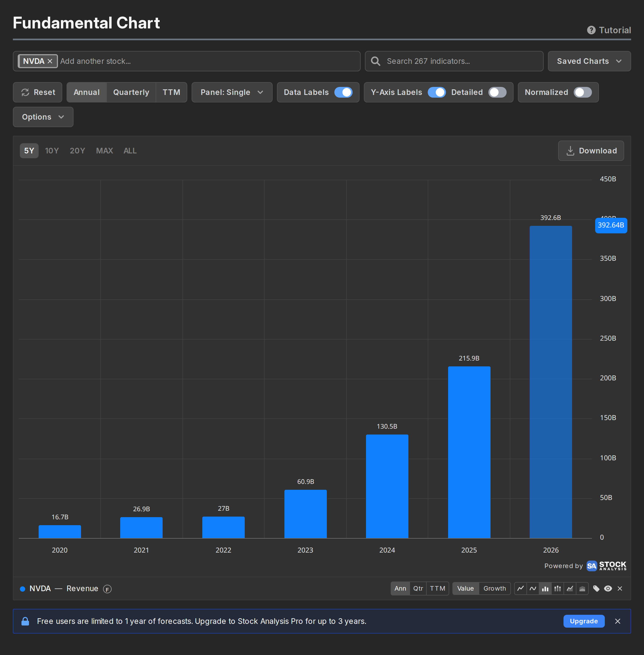Select Qtr for the Revenue series
This screenshot has width=644, height=655.
click(x=418, y=589)
